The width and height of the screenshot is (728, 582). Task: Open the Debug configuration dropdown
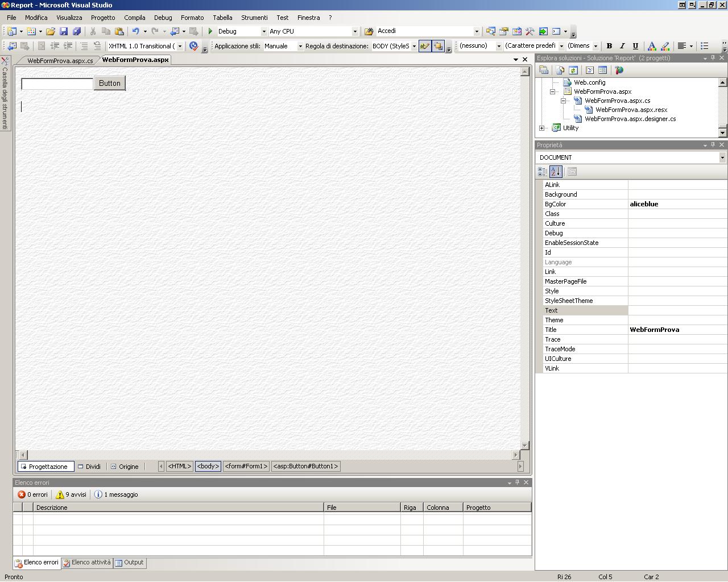(263, 31)
